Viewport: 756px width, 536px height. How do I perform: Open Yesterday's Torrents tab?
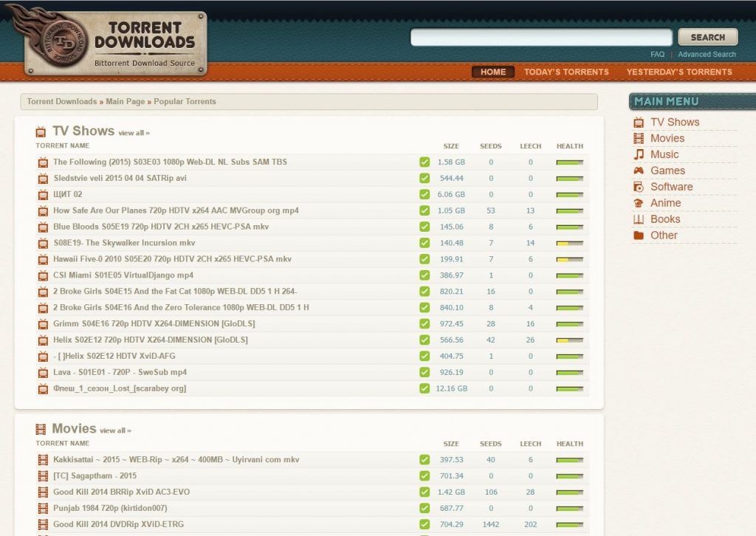[x=679, y=72]
